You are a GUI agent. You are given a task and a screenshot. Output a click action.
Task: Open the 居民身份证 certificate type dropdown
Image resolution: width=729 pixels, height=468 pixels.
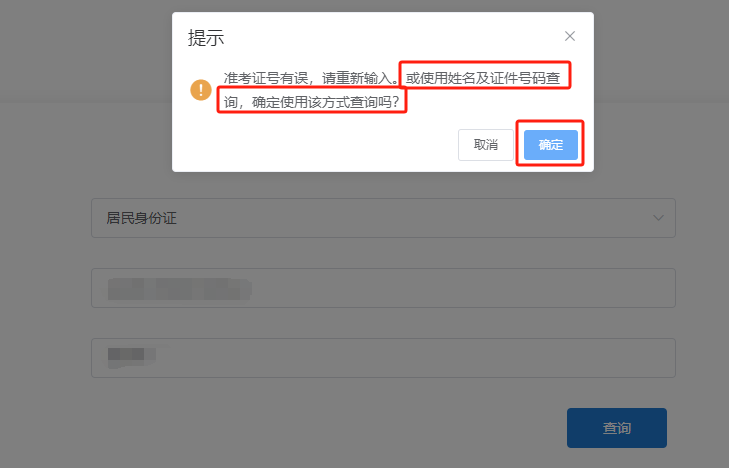pos(383,218)
